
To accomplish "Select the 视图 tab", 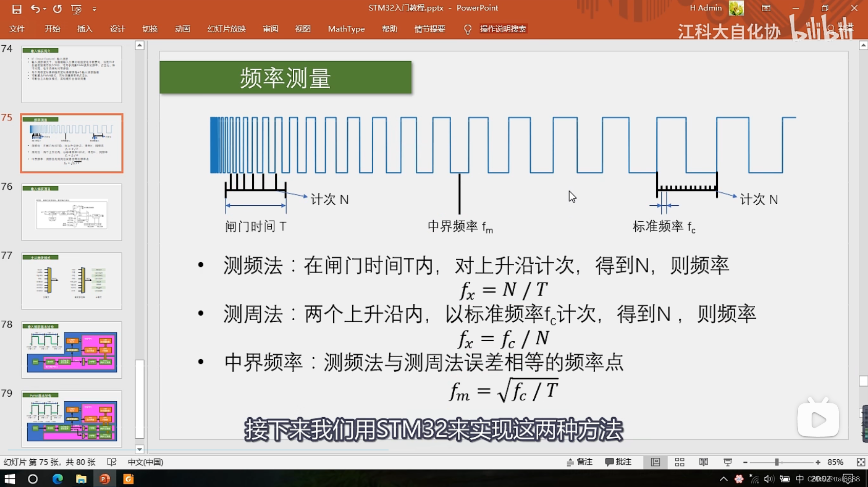I will 302,29.
